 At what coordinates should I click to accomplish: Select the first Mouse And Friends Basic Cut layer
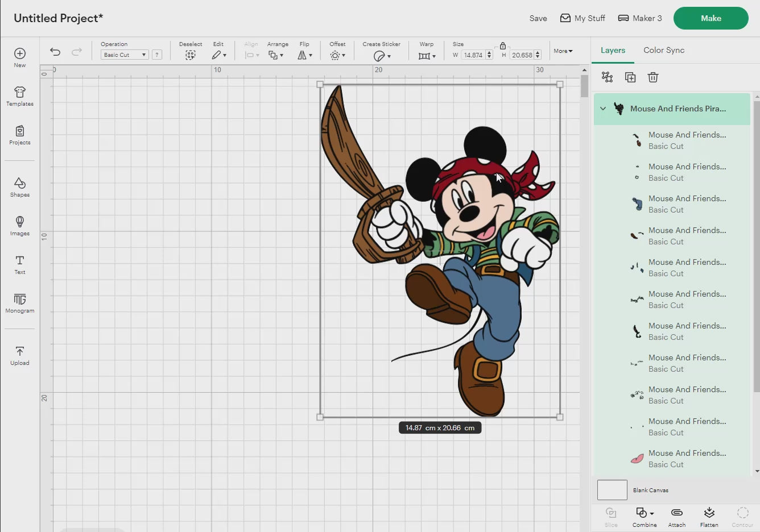pyautogui.click(x=672, y=140)
